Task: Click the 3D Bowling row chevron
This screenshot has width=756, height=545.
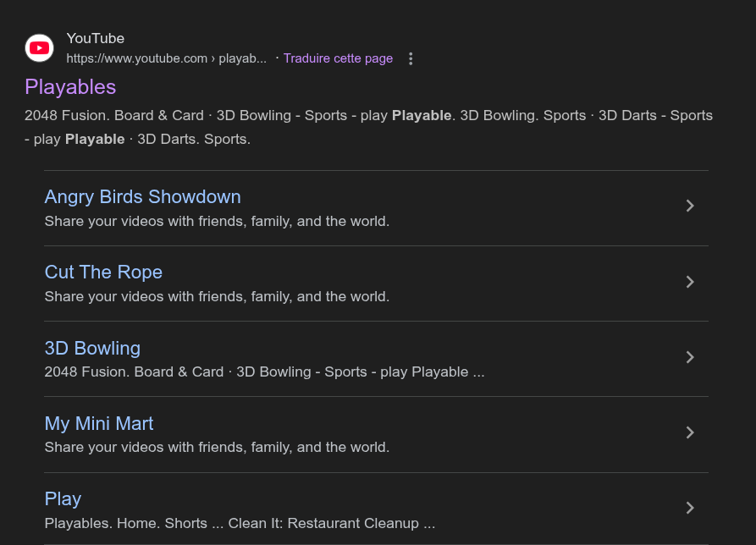Action: (x=690, y=357)
